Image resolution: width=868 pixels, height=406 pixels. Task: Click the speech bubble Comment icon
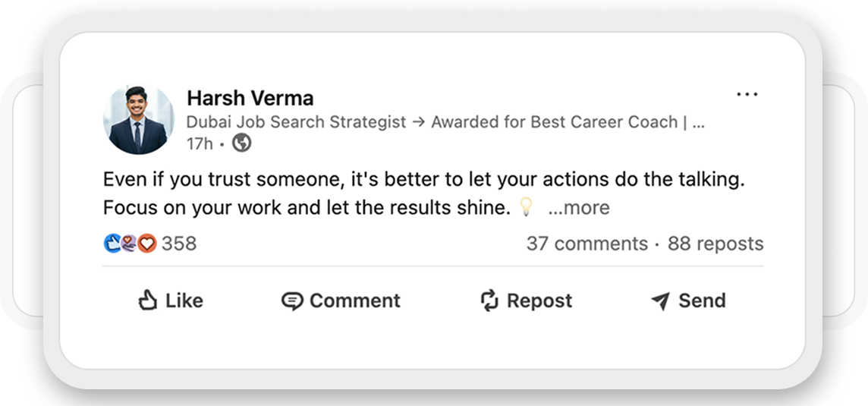click(x=292, y=301)
